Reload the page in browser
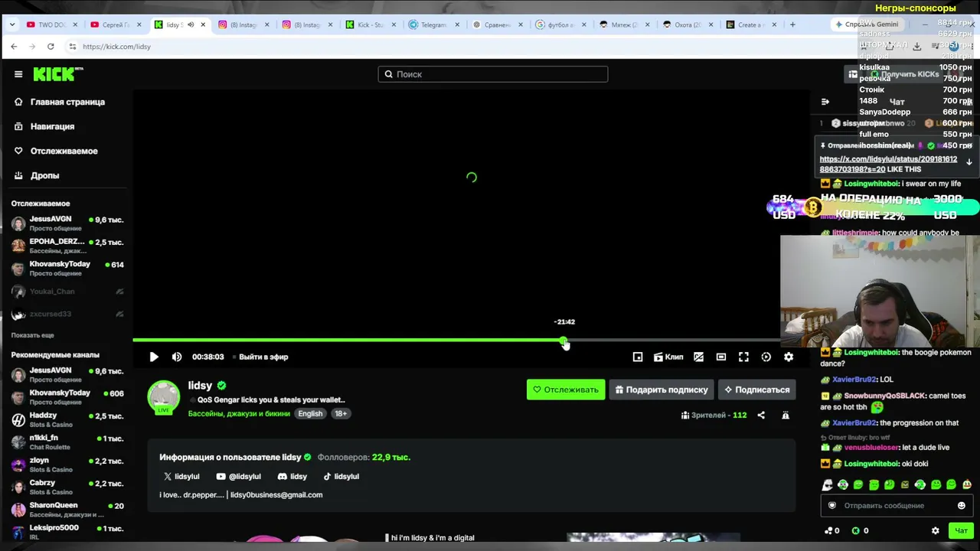Viewport: 980px width, 551px height. tap(51, 47)
